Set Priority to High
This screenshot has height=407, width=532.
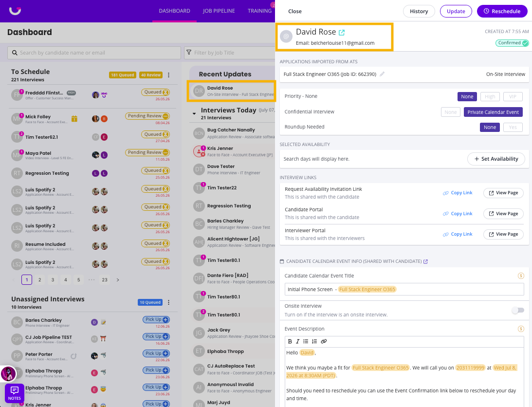(x=490, y=97)
